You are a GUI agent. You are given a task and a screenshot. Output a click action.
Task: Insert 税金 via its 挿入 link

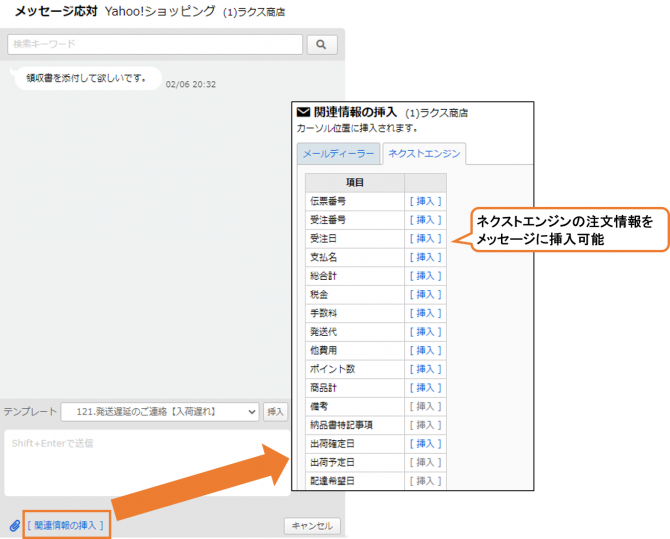click(425, 295)
